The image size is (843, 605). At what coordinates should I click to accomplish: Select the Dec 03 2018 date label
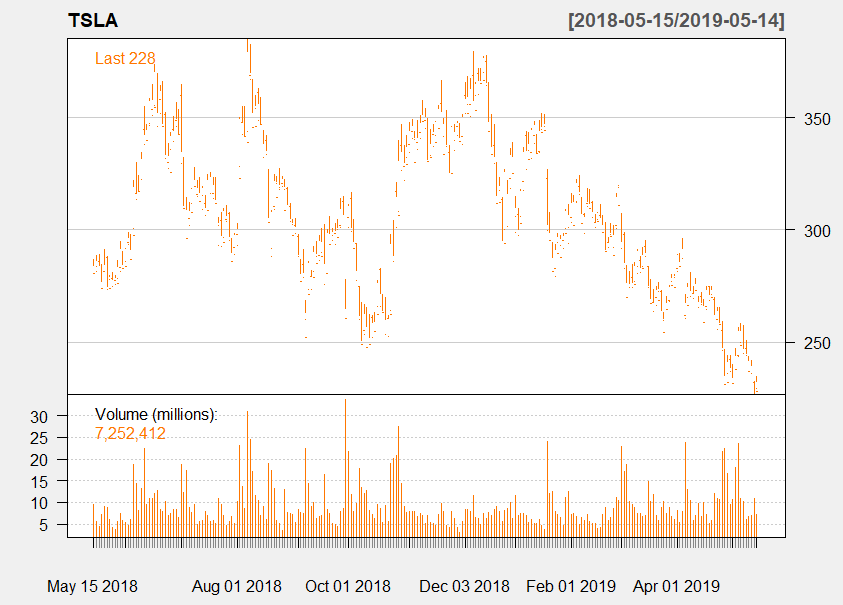click(464, 586)
